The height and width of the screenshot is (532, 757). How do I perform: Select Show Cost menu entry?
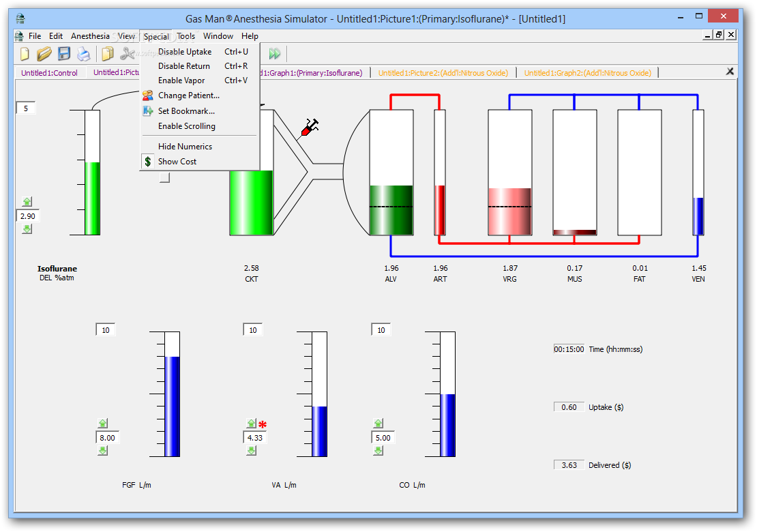click(200, 161)
